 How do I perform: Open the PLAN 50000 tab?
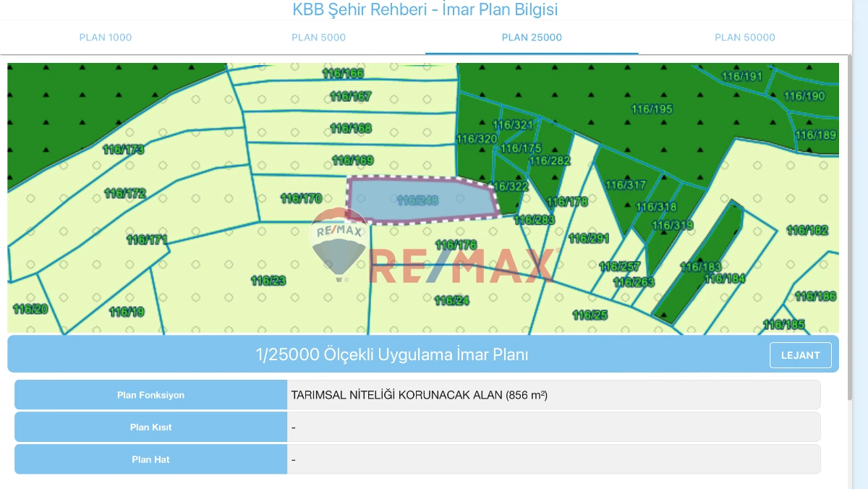tap(744, 38)
